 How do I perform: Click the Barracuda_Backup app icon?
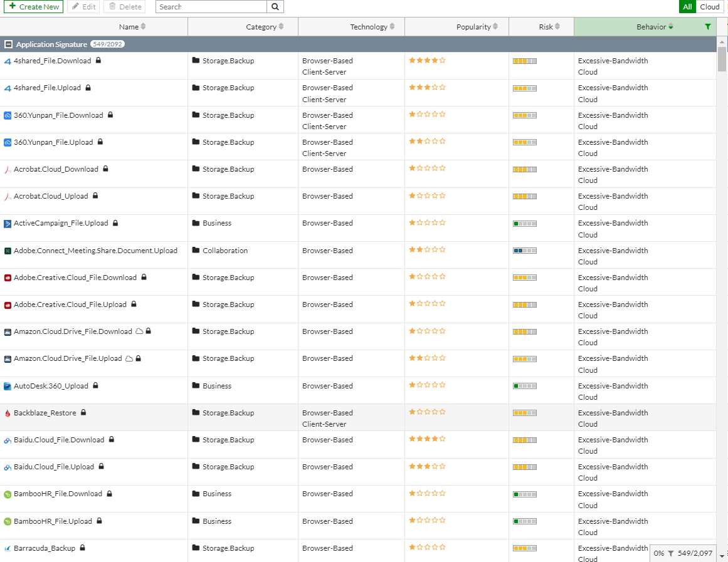pyautogui.click(x=8, y=549)
